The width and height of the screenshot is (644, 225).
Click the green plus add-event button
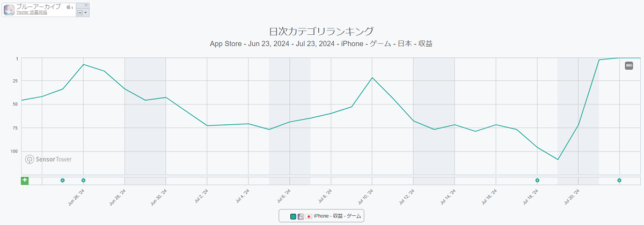pos(25,180)
